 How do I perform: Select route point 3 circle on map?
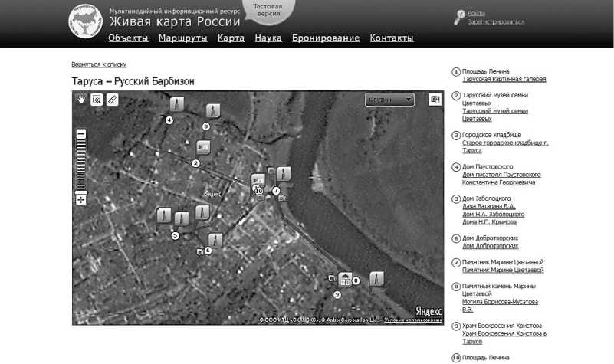tap(206, 126)
